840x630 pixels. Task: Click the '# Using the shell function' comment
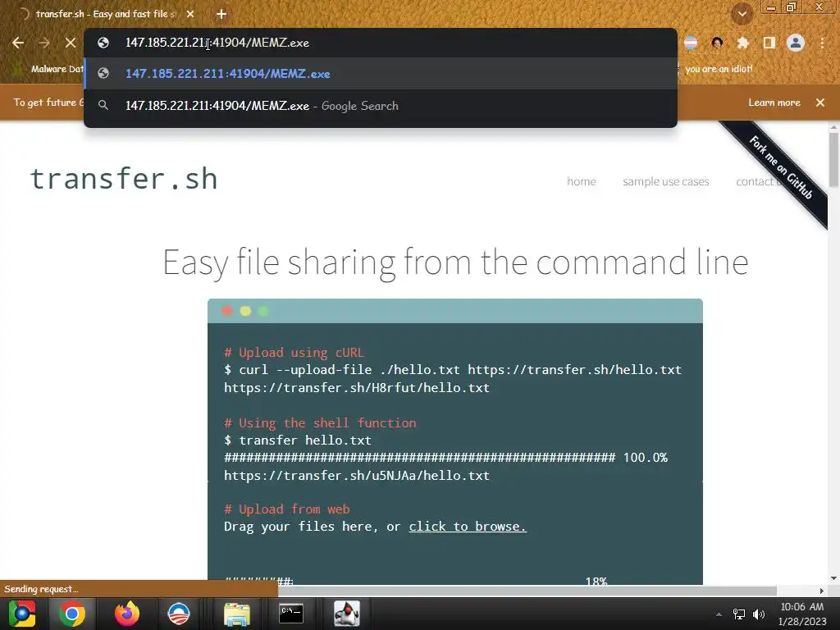pos(321,423)
